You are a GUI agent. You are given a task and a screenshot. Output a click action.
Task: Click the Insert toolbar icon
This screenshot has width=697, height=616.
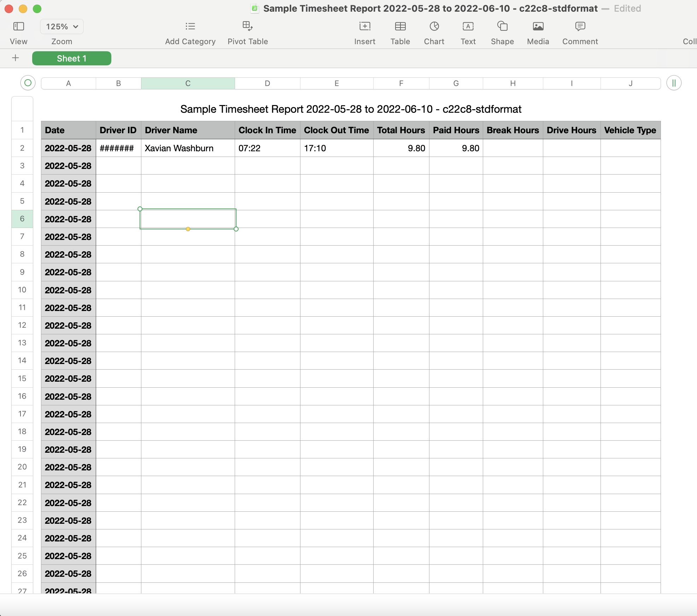point(364,27)
